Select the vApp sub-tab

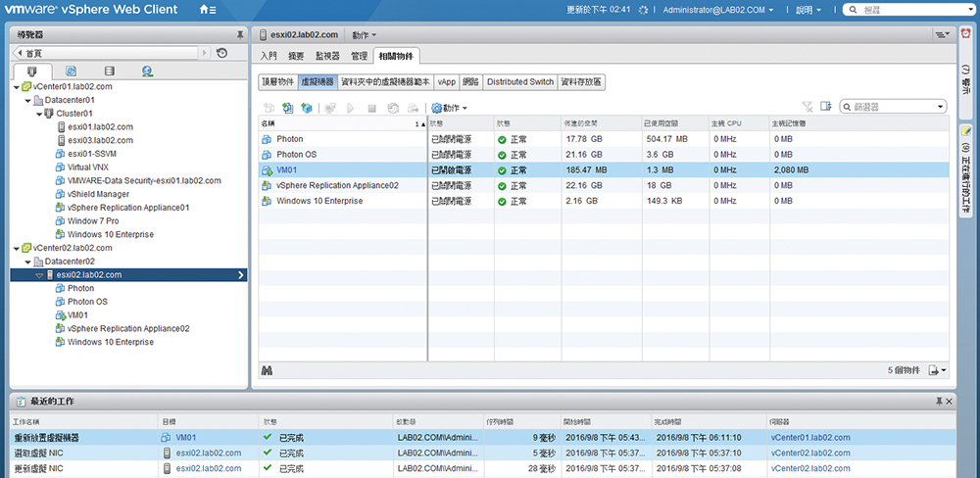pyautogui.click(x=446, y=82)
